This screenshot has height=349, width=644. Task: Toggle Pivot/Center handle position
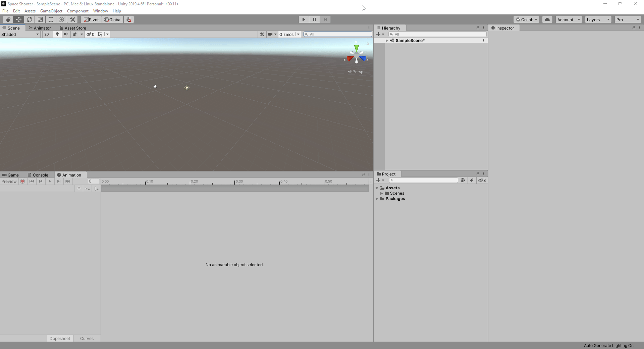tap(91, 19)
